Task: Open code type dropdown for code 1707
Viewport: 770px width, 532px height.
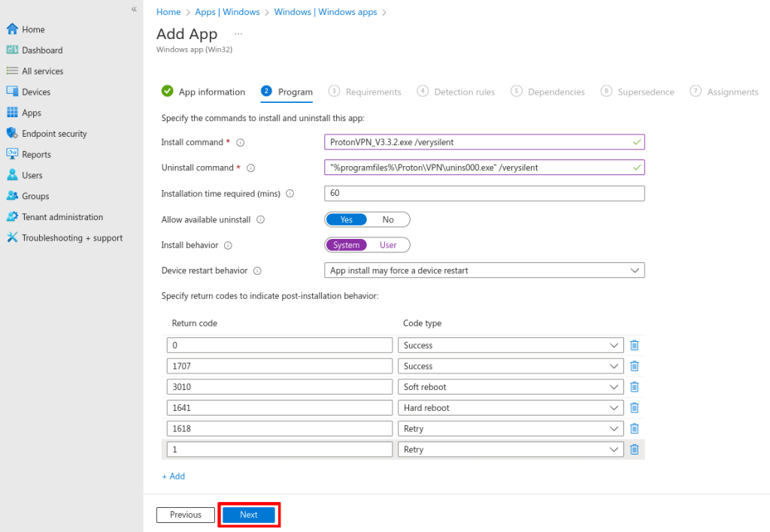Action: pyautogui.click(x=511, y=366)
